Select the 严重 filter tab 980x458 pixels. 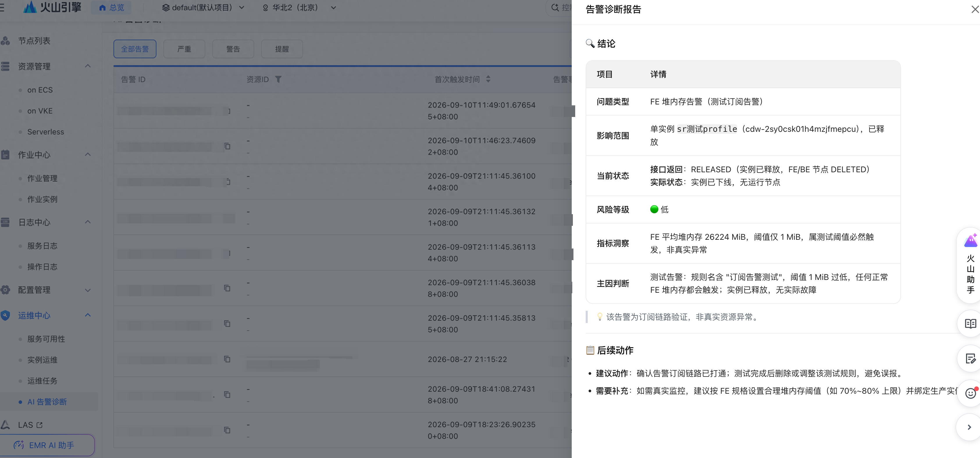184,49
